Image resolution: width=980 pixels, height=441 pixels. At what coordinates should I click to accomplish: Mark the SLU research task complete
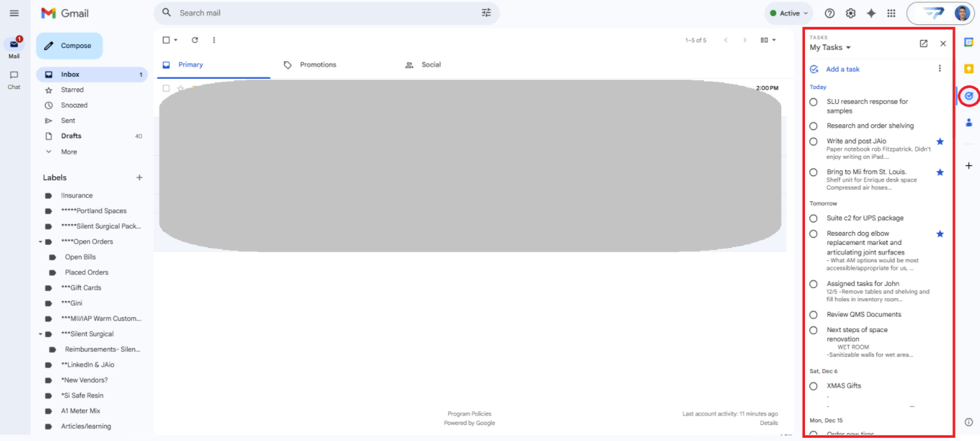point(813,101)
